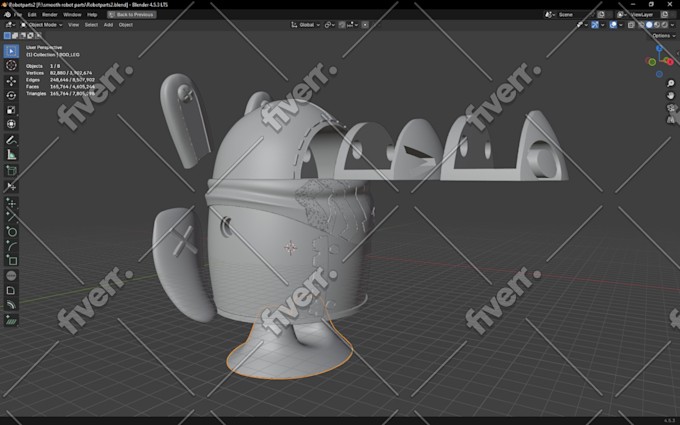Select the Add Cube tool

tap(11, 170)
